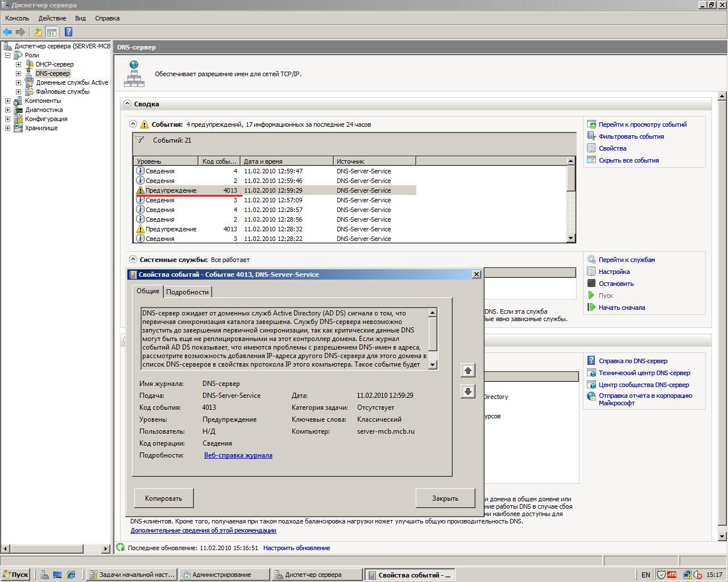Click the Help question-mark toolbar icon
The height and width of the screenshot is (582, 728).
coord(68,32)
